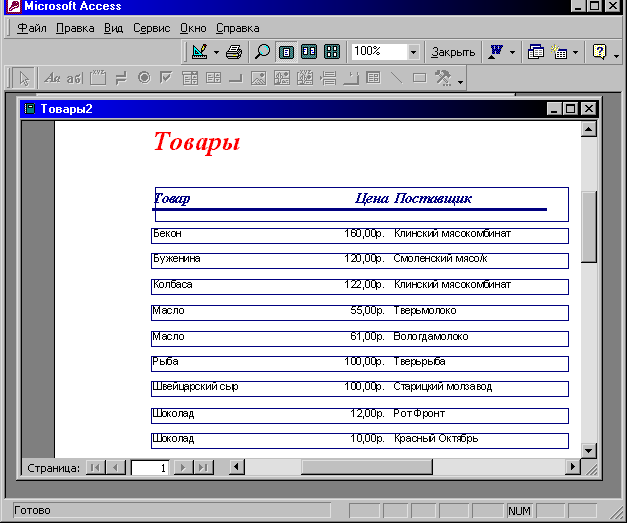The image size is (627, 523).
Task: Click the vertical scroll thumb
Action: pyautogui.click(x=588, y=226)
